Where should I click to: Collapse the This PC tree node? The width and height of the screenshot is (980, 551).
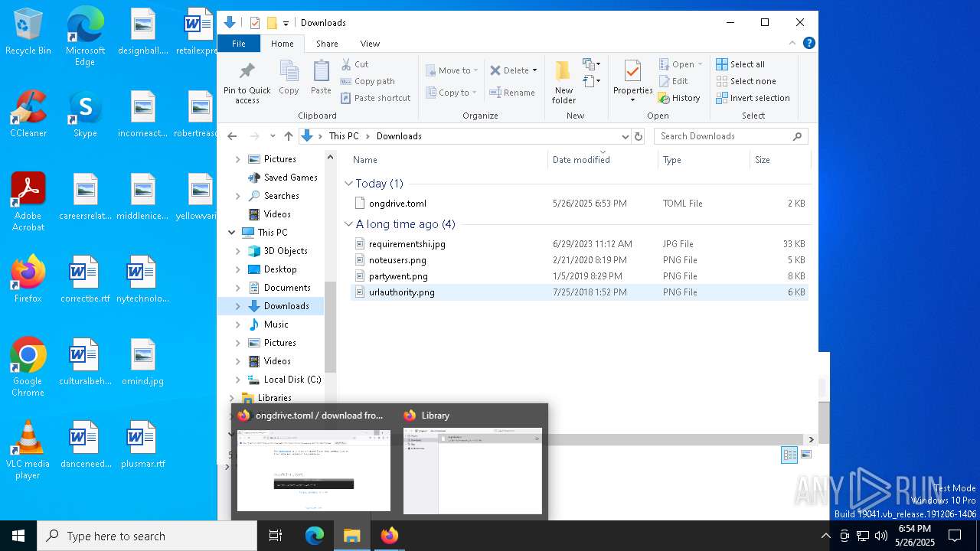231,233
